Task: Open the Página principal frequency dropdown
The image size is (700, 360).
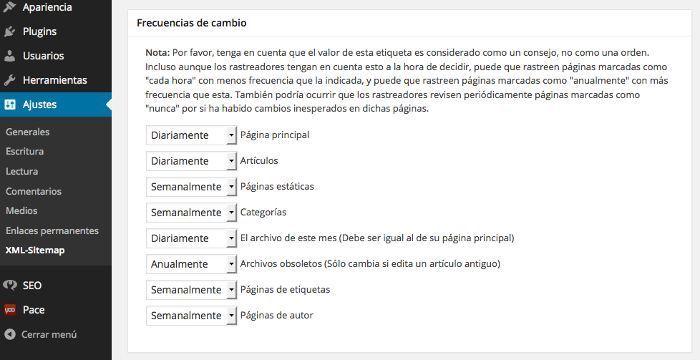Action: pos(192,135)
